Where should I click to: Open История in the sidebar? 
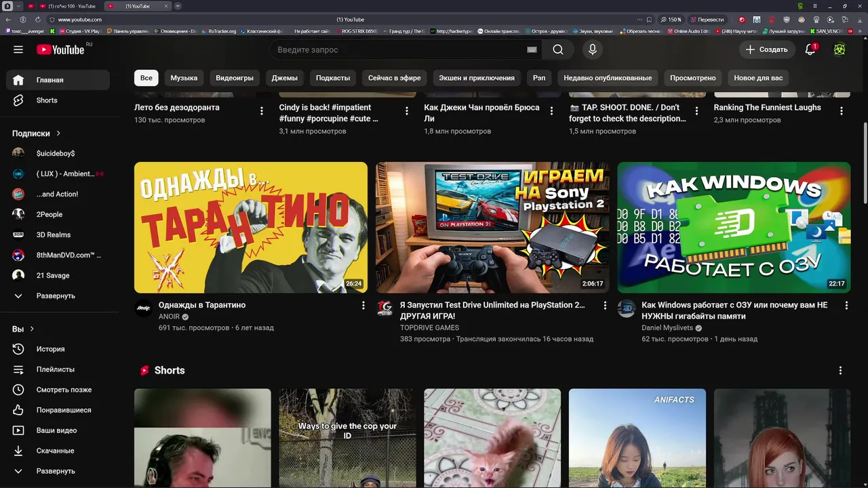pos(58,349)
